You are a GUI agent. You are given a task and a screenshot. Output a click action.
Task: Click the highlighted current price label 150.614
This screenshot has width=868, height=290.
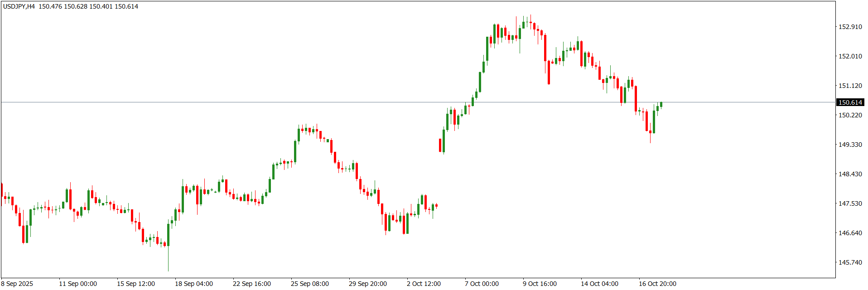tap(850, 102)
